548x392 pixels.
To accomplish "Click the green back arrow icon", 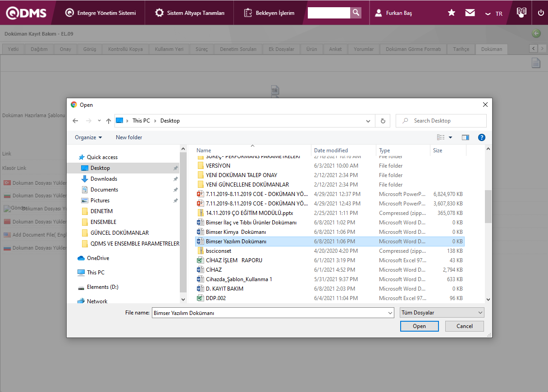I will (x=536, y=33).
